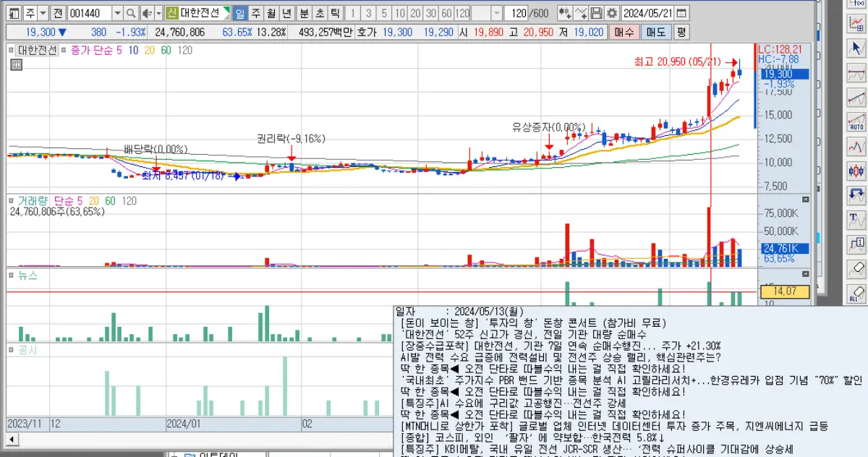868x457 pixels.
Task: Click the 평 button
Action: point(681,33)
